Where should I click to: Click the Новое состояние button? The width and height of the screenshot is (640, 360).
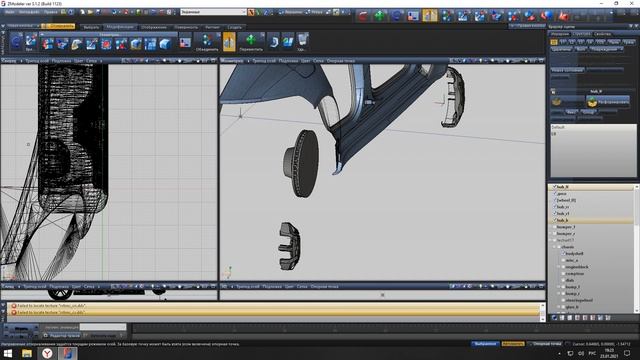click(x=567, y=70)
